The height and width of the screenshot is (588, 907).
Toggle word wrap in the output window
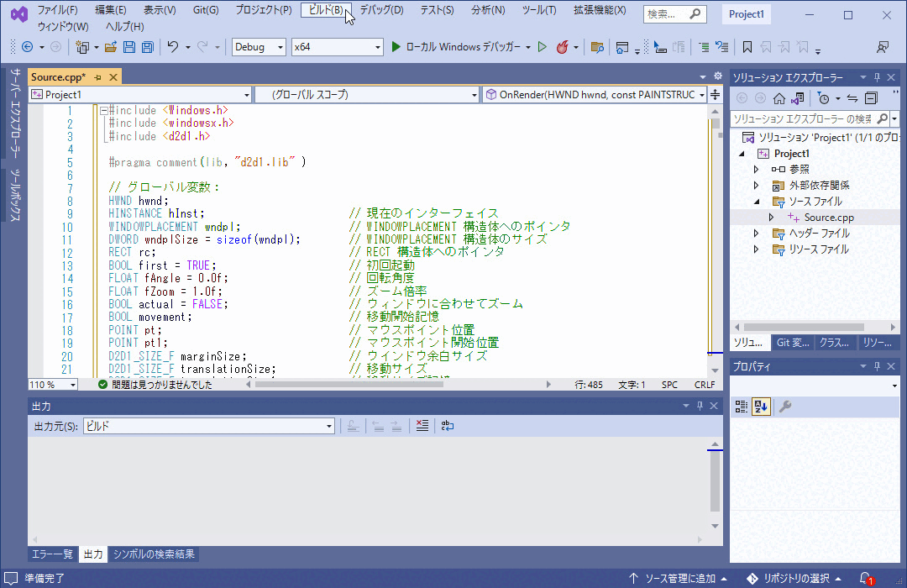447,426
